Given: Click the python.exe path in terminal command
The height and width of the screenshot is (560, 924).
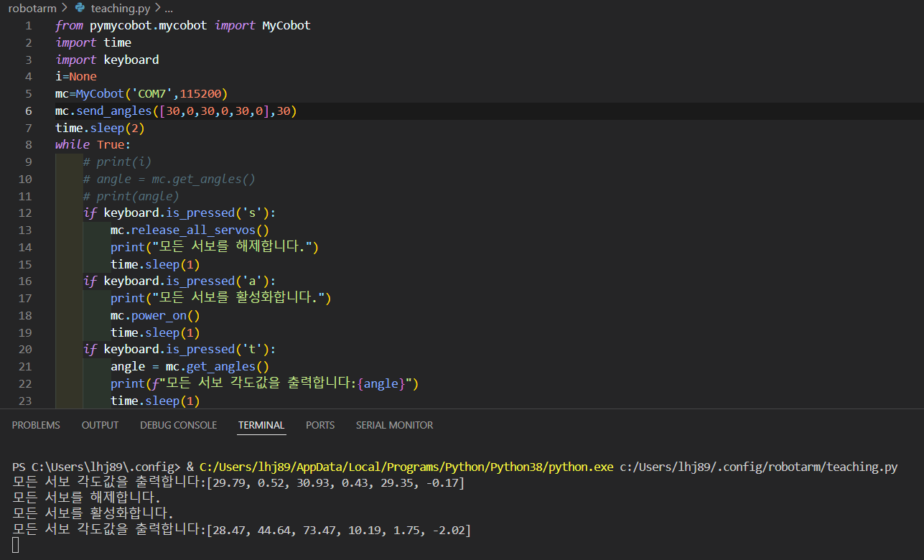Looking at the screenshot, I should click(406, 467).
